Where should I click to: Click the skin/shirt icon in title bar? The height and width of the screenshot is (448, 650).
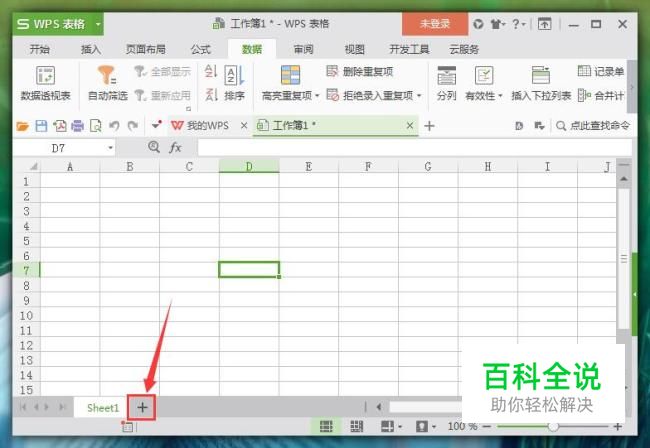point(496,24)
